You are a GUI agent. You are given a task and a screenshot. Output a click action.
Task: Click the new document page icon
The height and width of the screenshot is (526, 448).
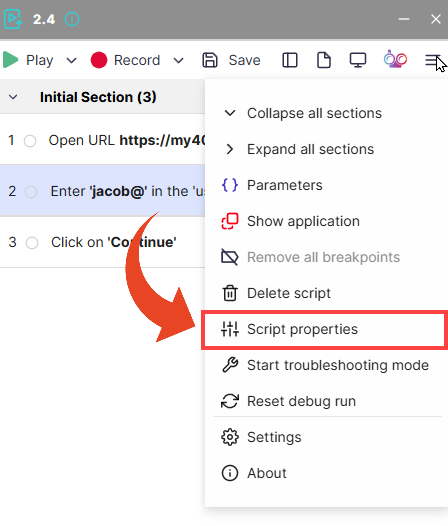click(x=324, y=60)
